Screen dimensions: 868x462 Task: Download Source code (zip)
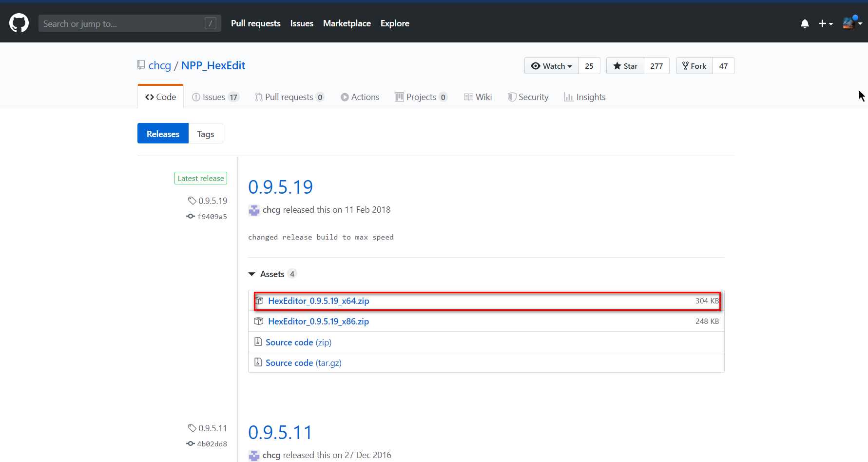[x=299, y=342]
